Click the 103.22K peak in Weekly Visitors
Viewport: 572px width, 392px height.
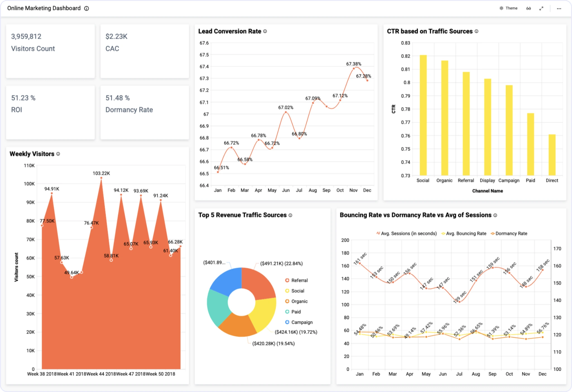(x=101, y=178)
